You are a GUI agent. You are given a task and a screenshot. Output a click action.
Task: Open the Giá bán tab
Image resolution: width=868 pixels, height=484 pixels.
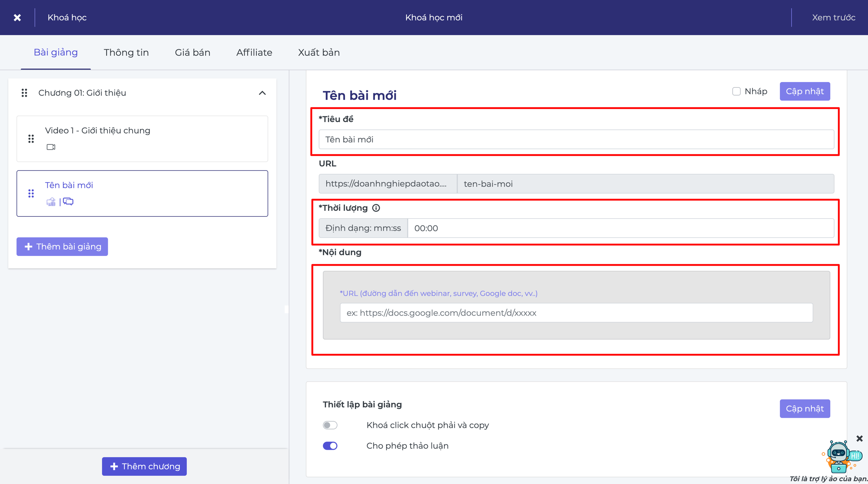[x=193, y=52]
